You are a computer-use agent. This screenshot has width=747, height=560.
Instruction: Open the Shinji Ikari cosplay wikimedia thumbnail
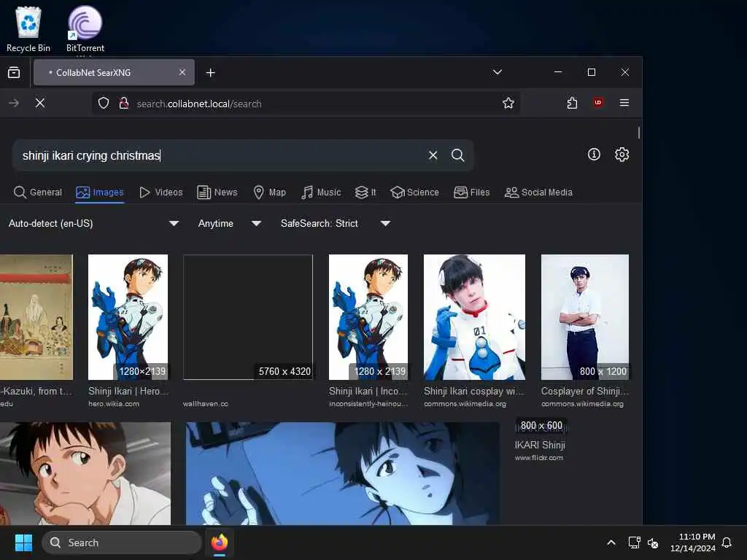(474, 317)
